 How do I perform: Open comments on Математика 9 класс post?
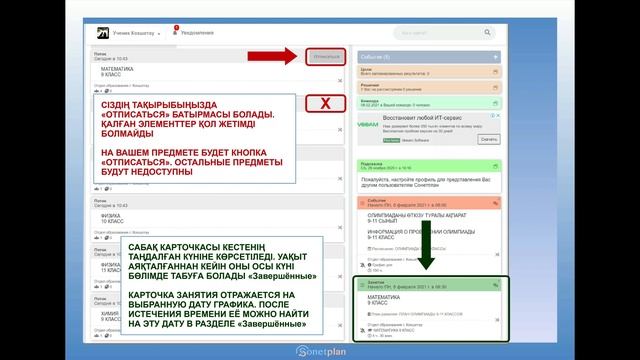[108, 91]
